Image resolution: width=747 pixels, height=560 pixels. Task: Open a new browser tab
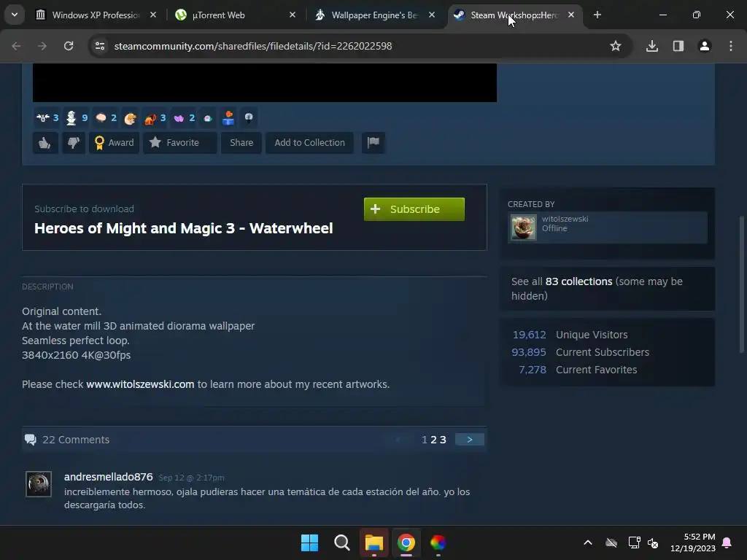(597, 15)
